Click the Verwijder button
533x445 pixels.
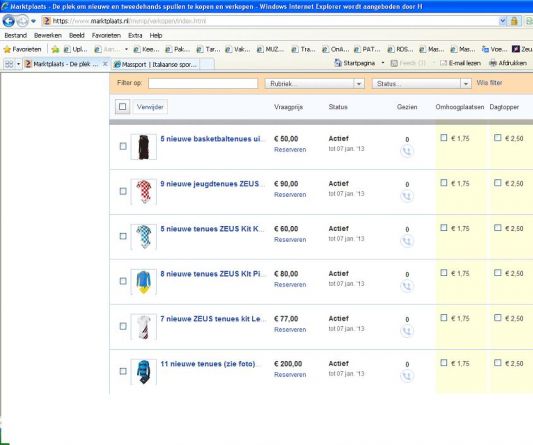pyautogui.click(x=150, y=107)
